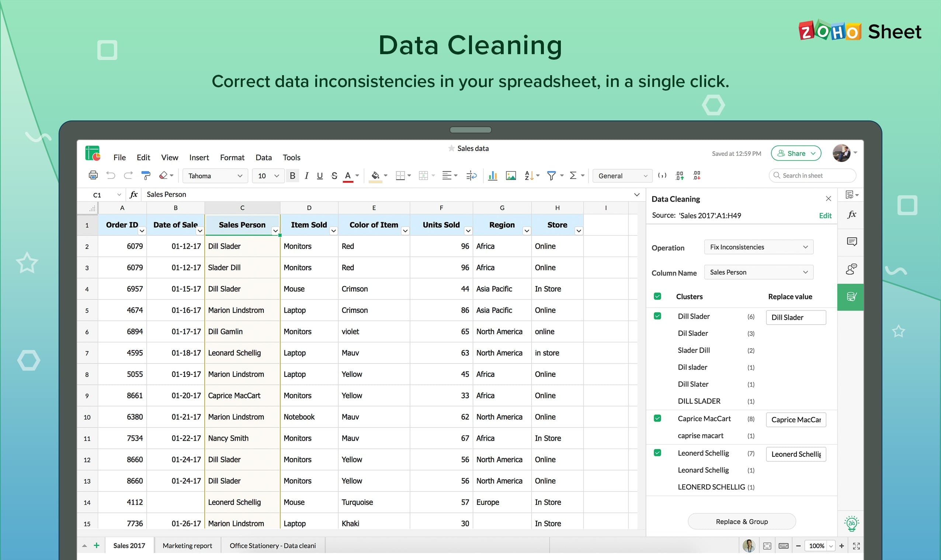Open data cleaning sidebar icon

tap(851, 297)
